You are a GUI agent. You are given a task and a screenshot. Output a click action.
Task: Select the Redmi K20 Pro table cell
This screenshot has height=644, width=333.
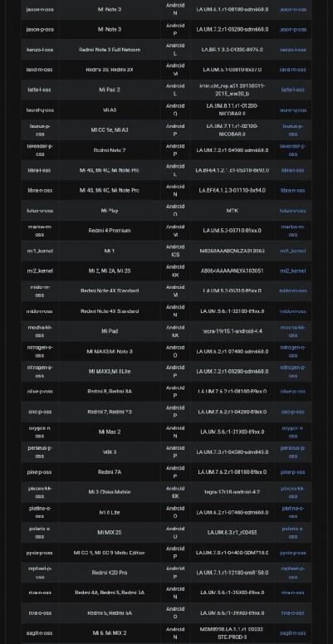point(110,573)
